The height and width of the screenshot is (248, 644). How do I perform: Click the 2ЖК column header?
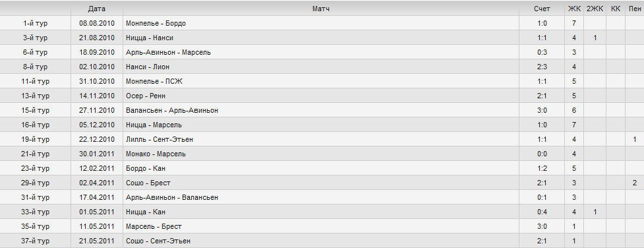[595, 9]
